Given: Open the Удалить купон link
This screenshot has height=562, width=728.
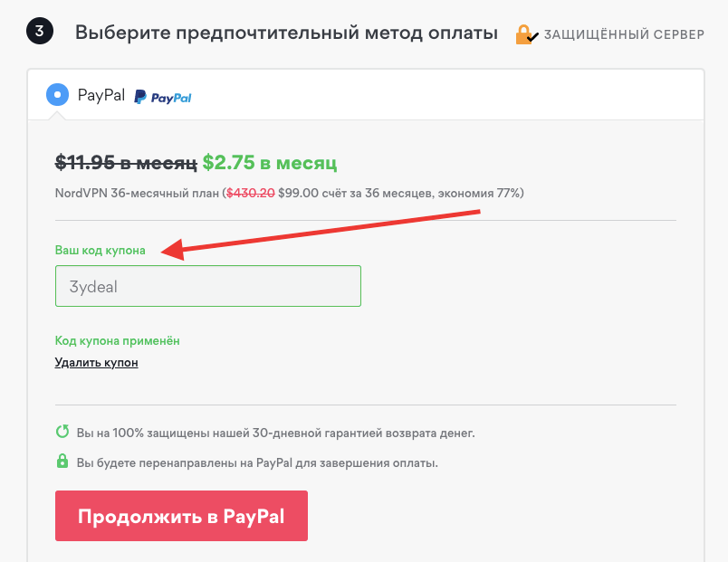Looking at the screenshot, I should pos(96,362).
